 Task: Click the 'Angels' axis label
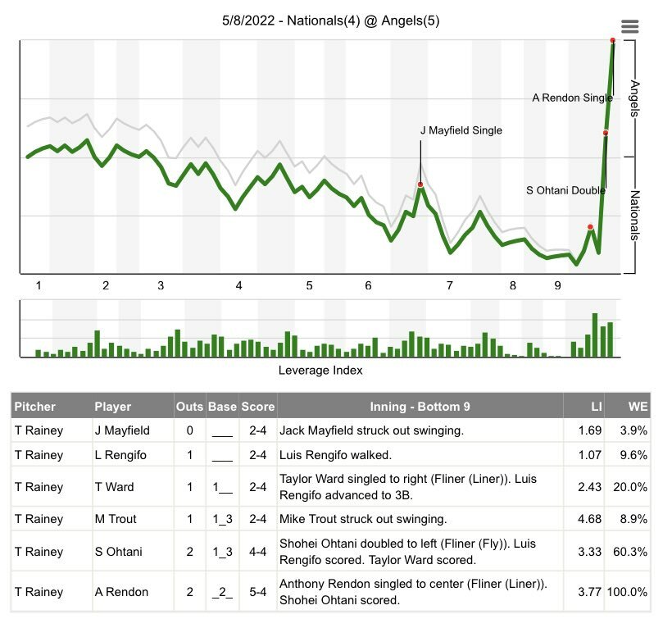(x=635, y=98)
